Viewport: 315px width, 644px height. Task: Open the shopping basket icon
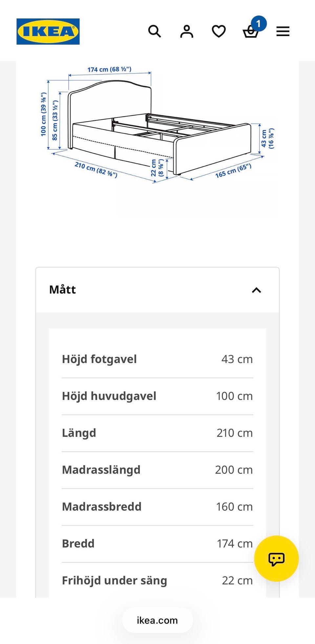pyautogui.click(x=250, y=32)
